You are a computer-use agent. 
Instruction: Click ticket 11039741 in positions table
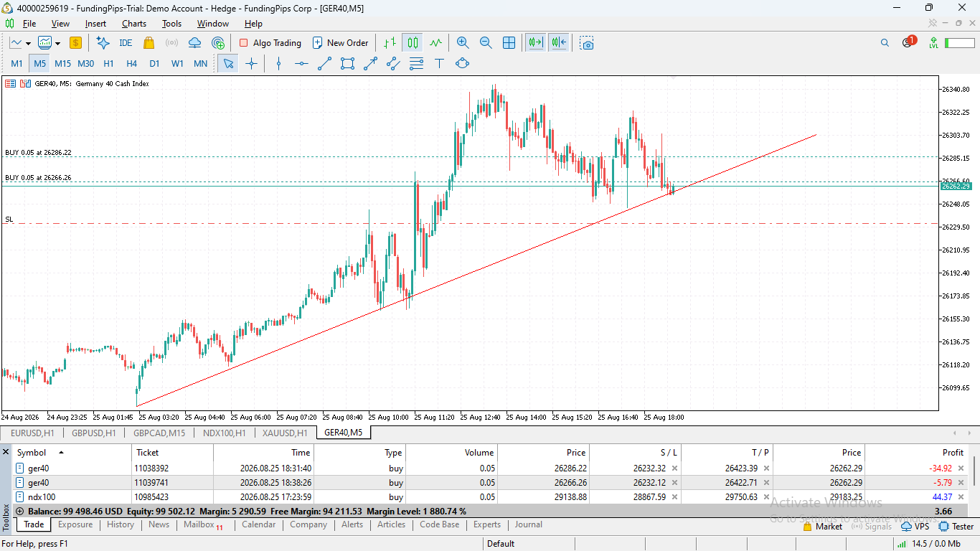click(151, 483)
